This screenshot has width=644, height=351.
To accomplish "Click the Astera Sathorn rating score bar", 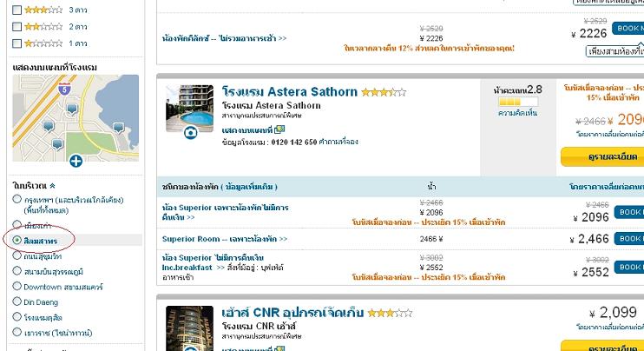I will coord(518,102).
